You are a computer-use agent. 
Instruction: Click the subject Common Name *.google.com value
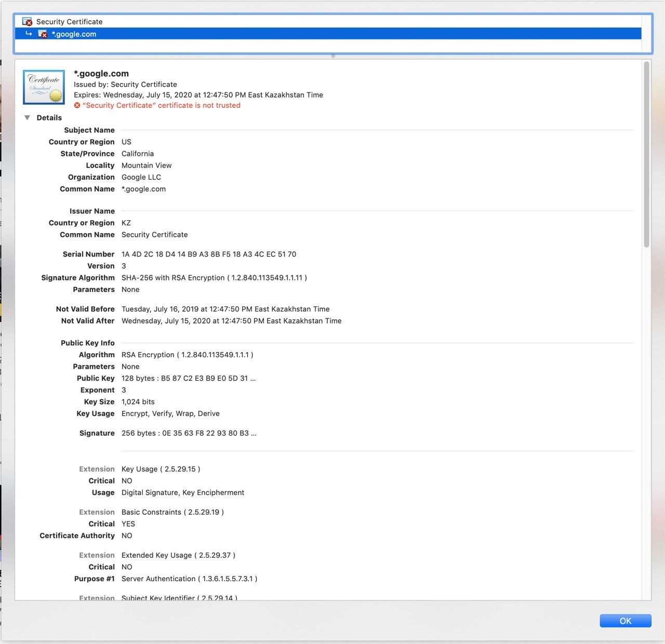tap(144, 189)
